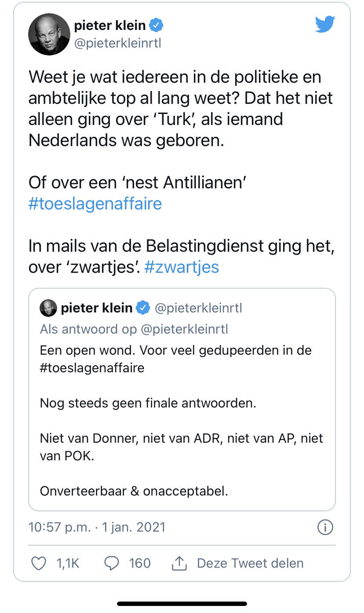Screen dimensions: 364x613
Task: Click #toeslagenaffaire inside the quoted tweet
Action: [x=92, y=367]
